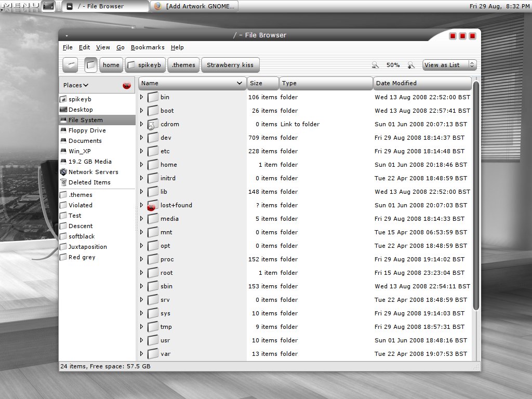Open the View menu

tap(103, 47)
